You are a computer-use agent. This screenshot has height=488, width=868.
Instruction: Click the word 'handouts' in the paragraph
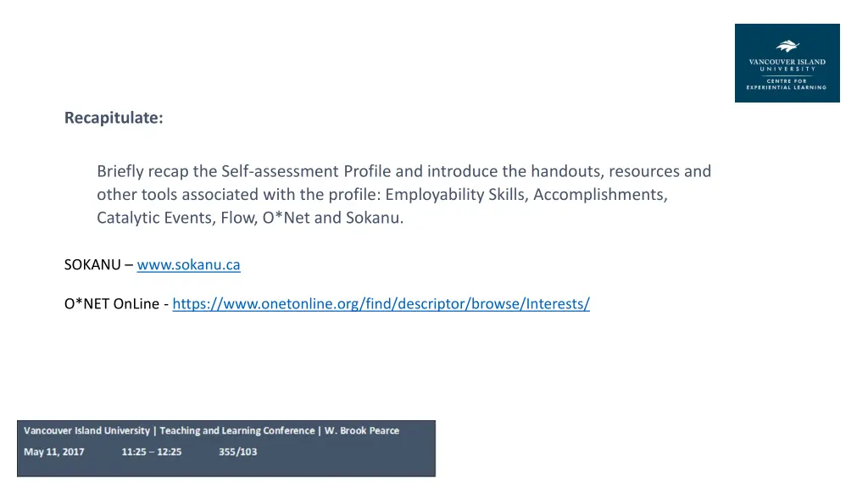click(565, 171)
